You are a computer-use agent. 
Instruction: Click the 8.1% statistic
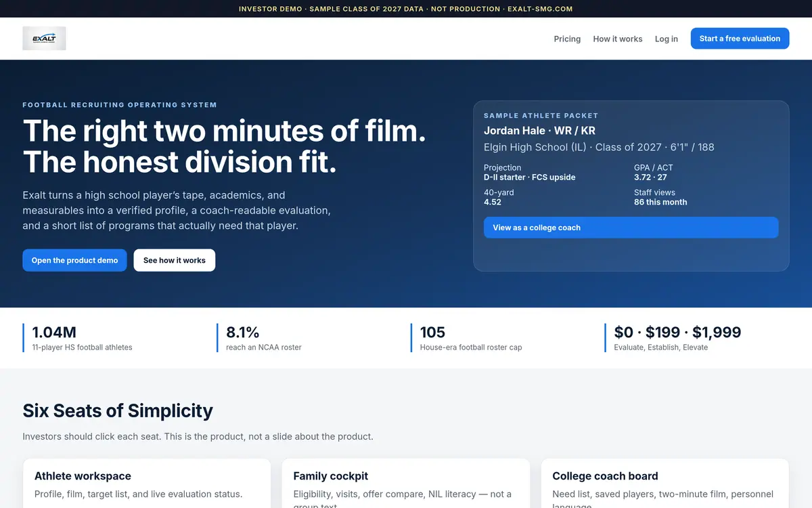243,332
